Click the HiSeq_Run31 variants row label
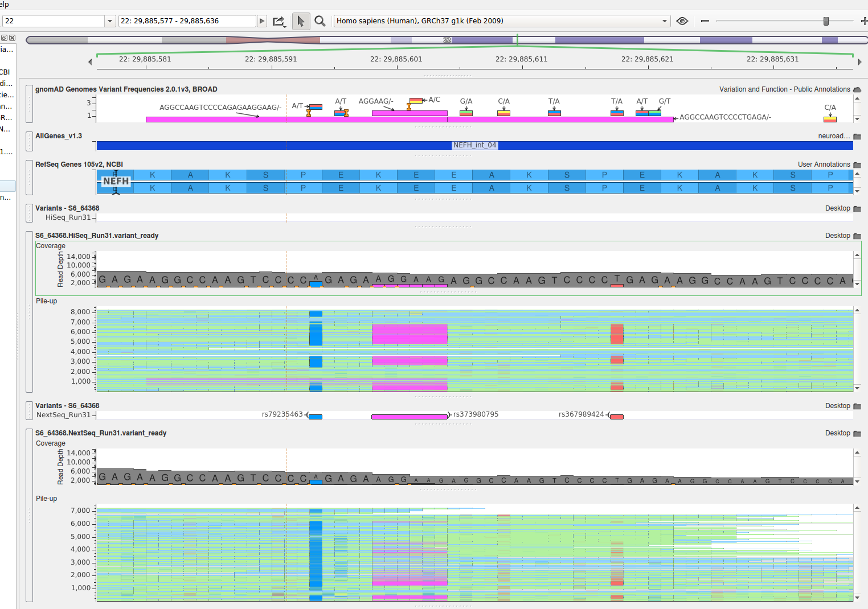 (68, 217)
